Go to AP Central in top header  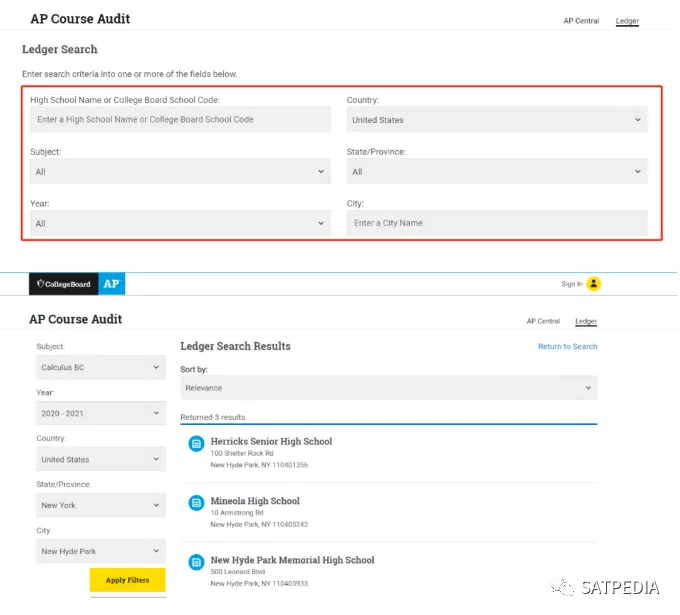pyautogui.click(x=581, y=21)
